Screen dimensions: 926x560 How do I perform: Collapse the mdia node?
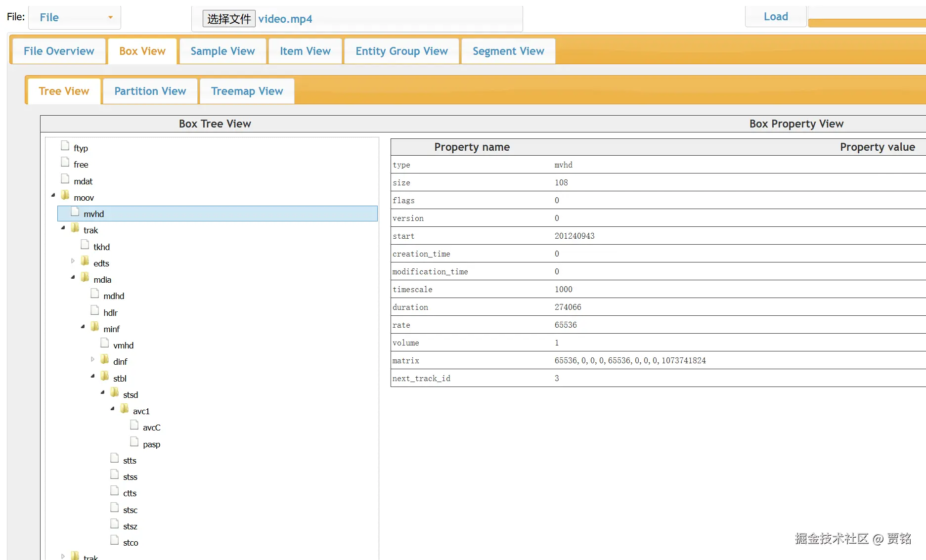pyautogui.click(x=73, y=277)
